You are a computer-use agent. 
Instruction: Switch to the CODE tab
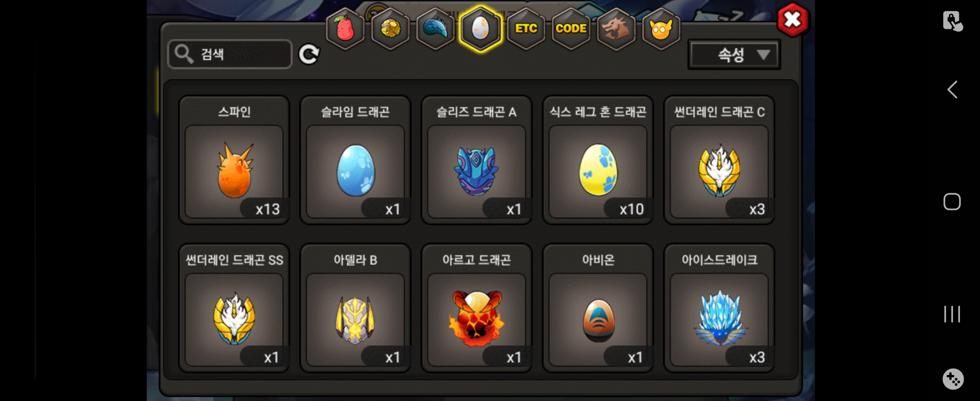[x=571, y=29]
